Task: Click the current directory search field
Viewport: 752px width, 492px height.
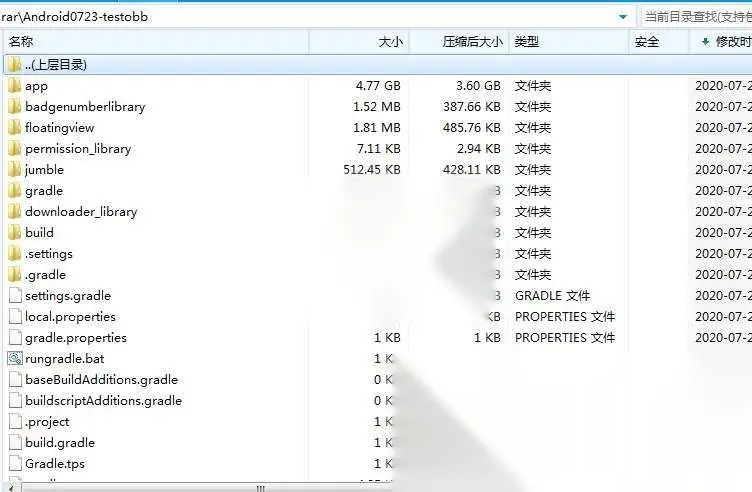Action: click(x=695, y=17)
